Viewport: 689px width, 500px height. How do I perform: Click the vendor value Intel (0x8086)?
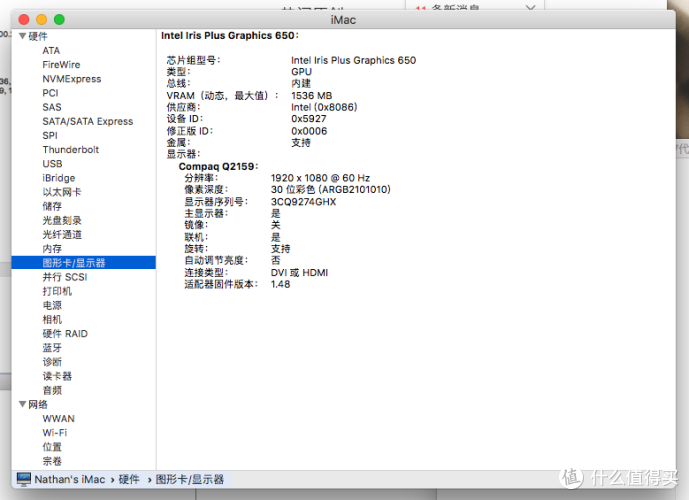[x=324, y=107]
